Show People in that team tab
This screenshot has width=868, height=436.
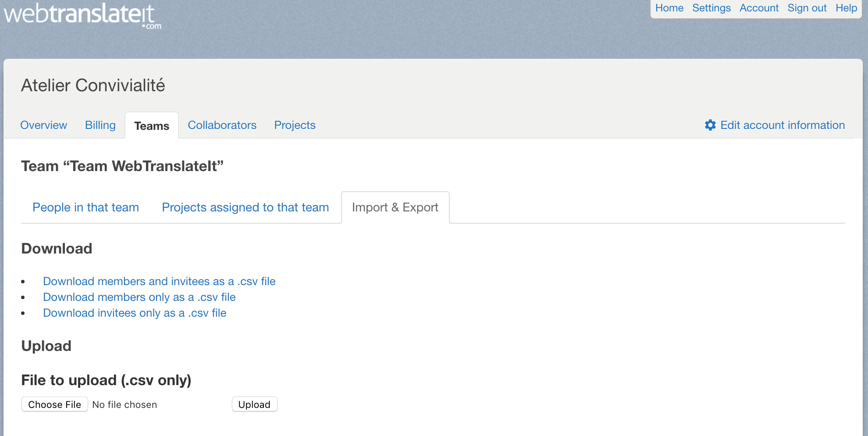pyautogui.click(x=85, y=207)
